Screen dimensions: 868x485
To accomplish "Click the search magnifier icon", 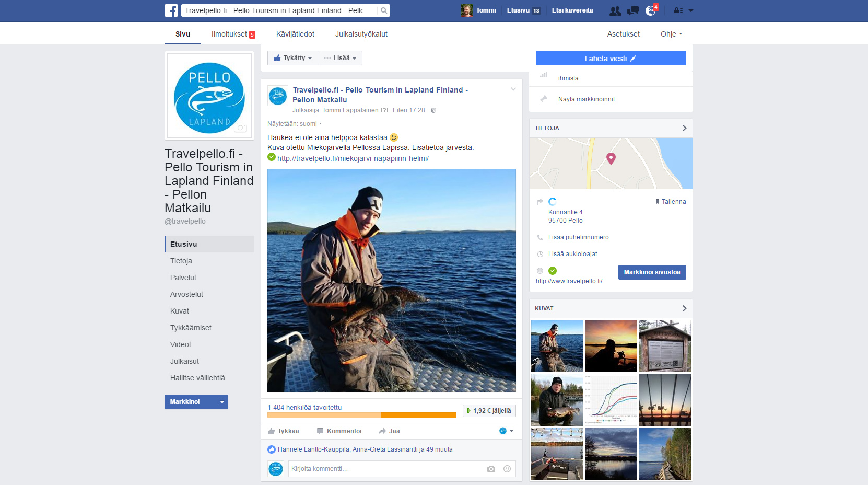I will tap(384, 10).
